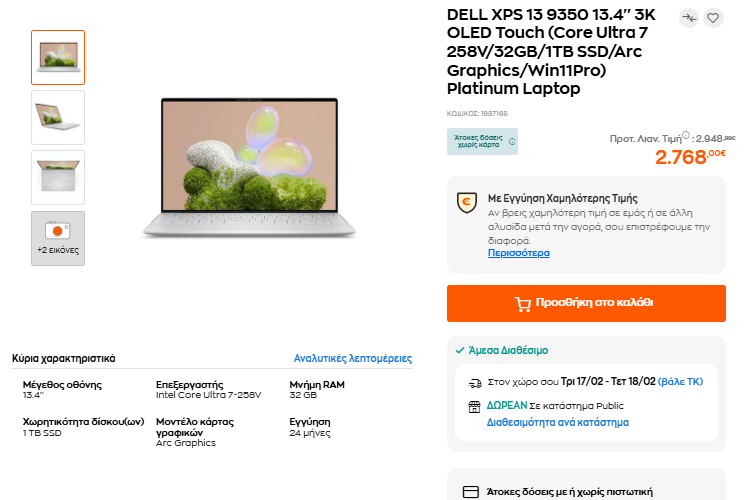Image resolution: width=750 pixels, height=500 pixels.
Task: Expand the +2 εικόνες gallery tile
Action: 58,238
